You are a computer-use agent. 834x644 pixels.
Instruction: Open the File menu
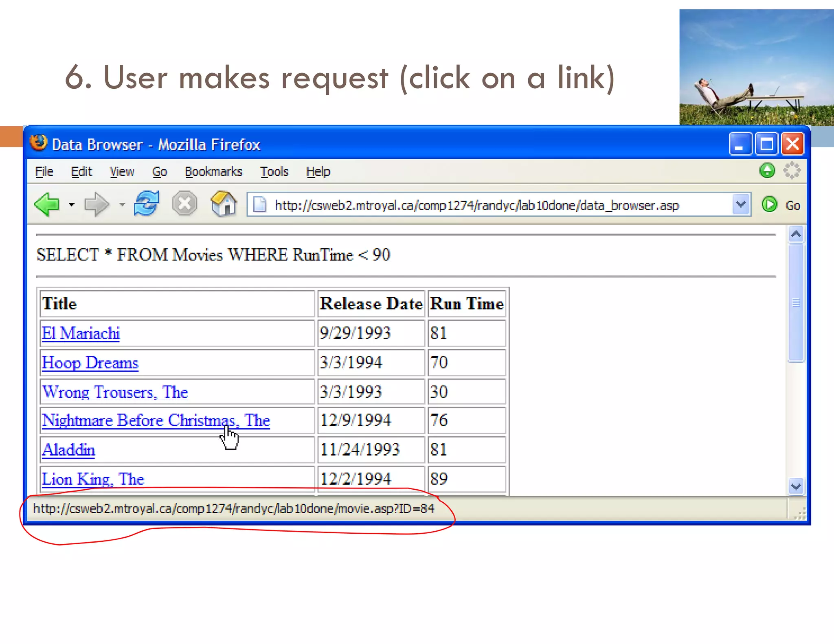[x=44, y=171]
